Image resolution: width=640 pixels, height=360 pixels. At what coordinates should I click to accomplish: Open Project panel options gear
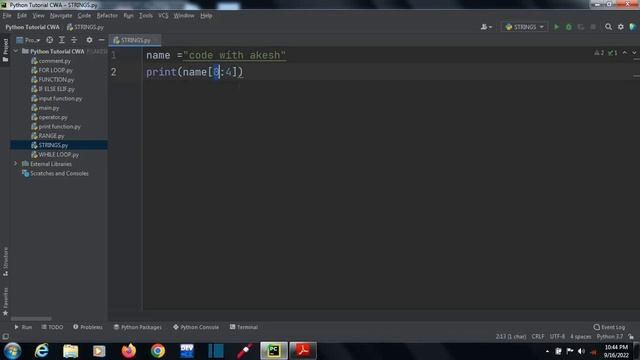point(89,40)
